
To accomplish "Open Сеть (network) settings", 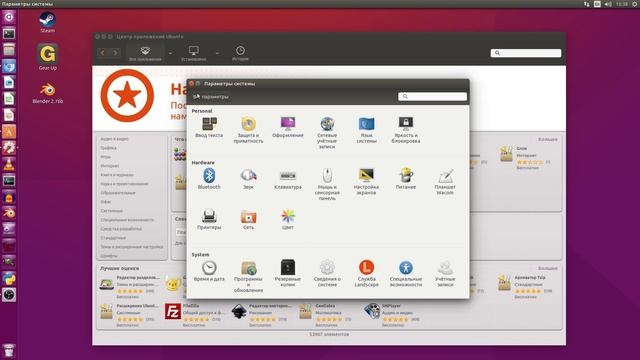I will tap(248, 219).
